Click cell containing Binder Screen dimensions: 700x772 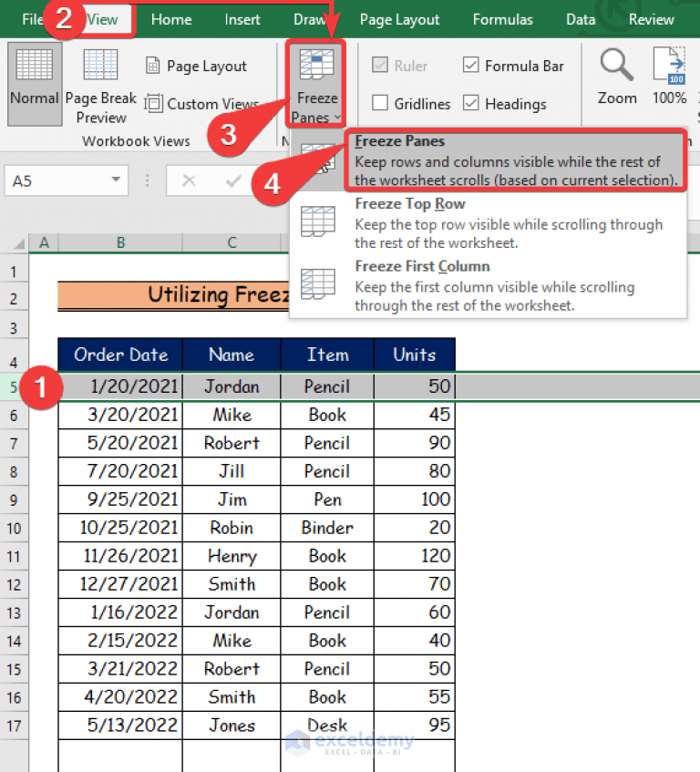pos(327,528)
